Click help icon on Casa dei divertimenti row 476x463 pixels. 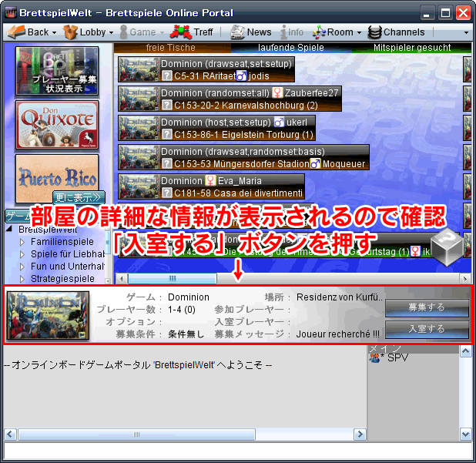[166, 193]
